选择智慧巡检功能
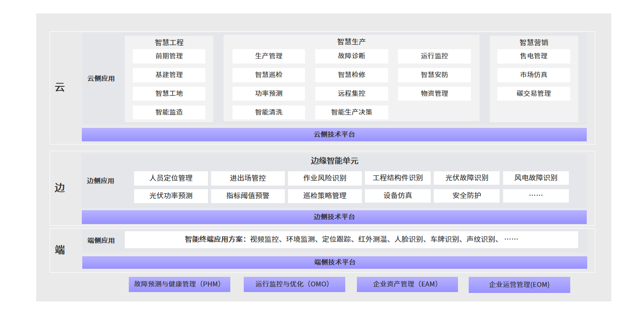Image resolution: width=644 pixels, height=322 pixels. click(268, 75)
